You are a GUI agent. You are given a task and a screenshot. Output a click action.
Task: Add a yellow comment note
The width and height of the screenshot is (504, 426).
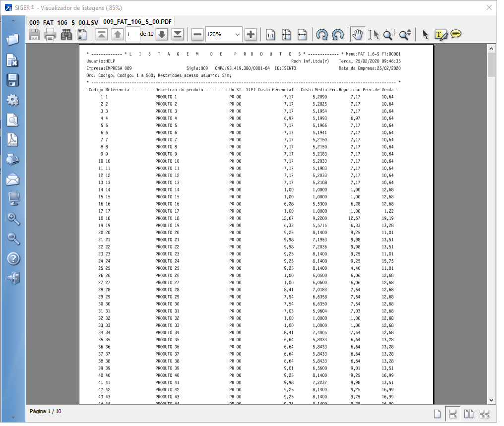coord(456,34)
